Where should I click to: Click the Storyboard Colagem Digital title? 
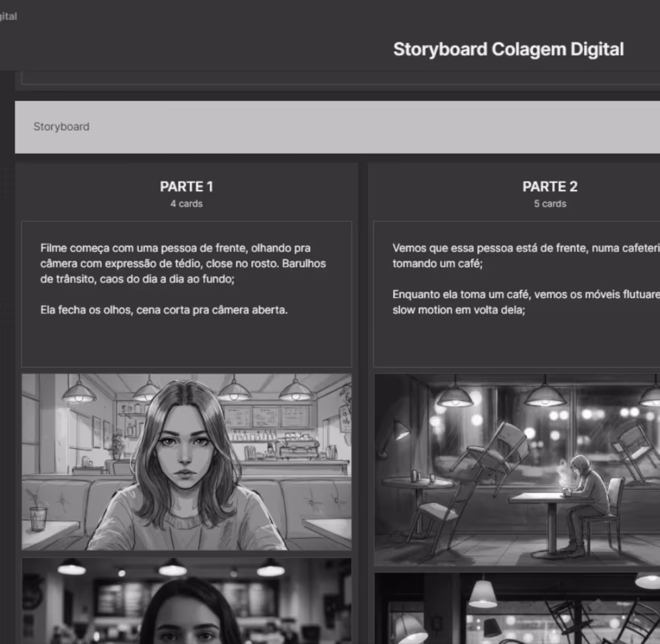tap(508, 50)
